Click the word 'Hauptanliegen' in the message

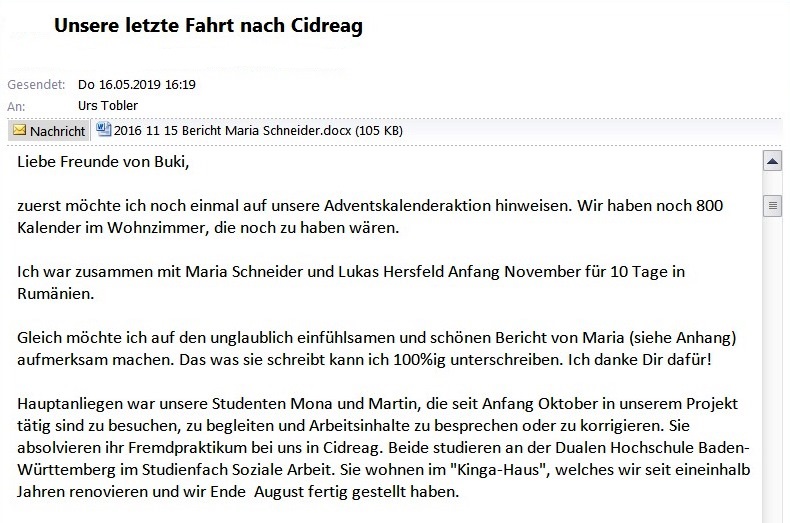coord(69,404)
